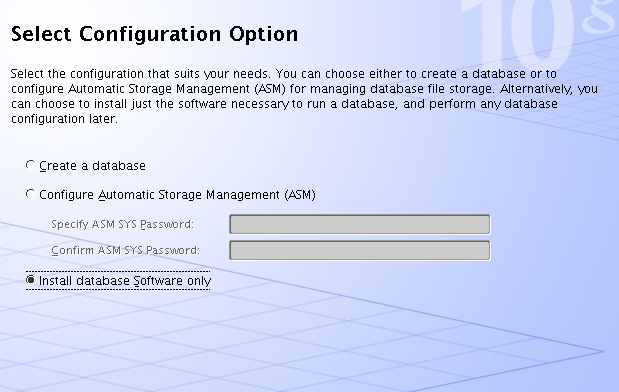Click the "Create a database" label text

(92, 166)
